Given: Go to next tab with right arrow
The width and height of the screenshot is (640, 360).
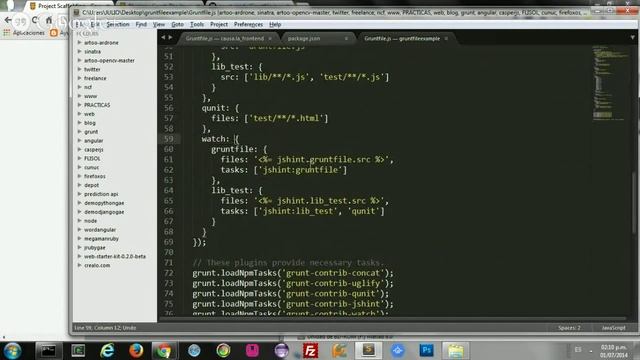Looking at the screenshot, I should coord(170,38).
